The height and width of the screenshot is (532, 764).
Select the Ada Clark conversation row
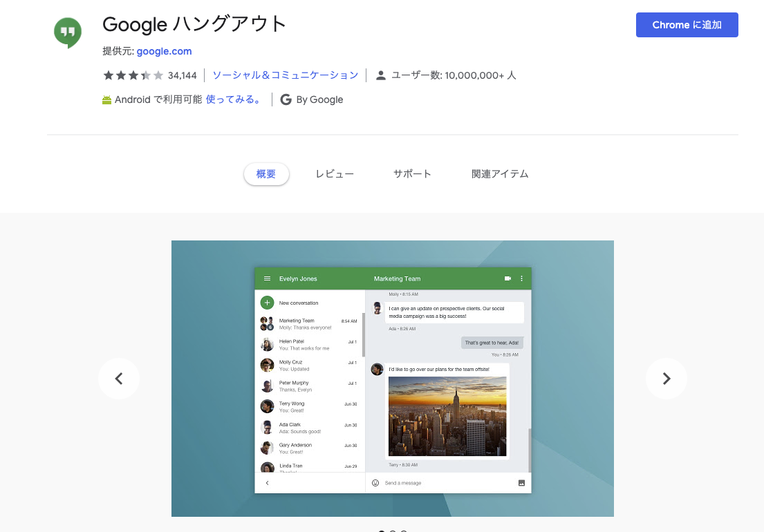pyautogui.click(x=309, y=428)
